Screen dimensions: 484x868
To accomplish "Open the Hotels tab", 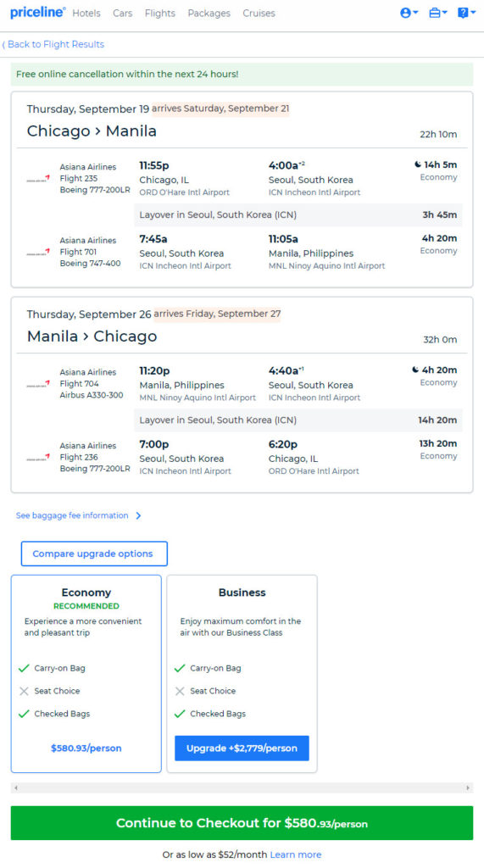I will (x=86, y=13).
